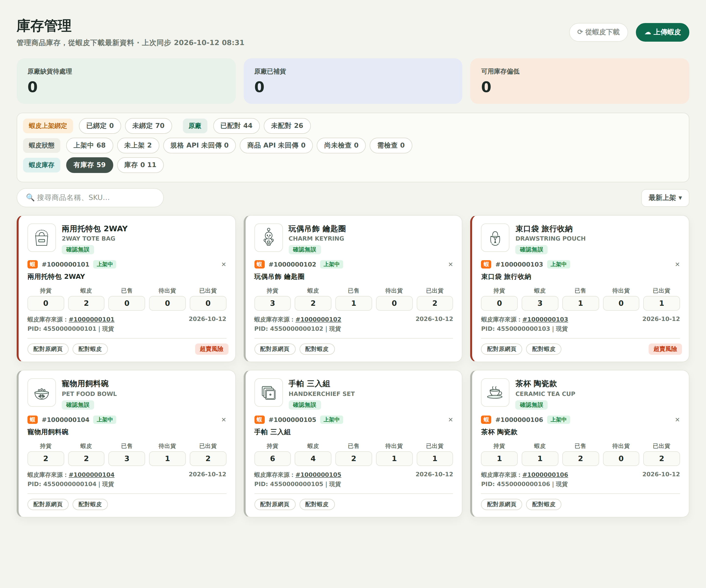Open stock source link #1000000101

(x=91, y=319)
